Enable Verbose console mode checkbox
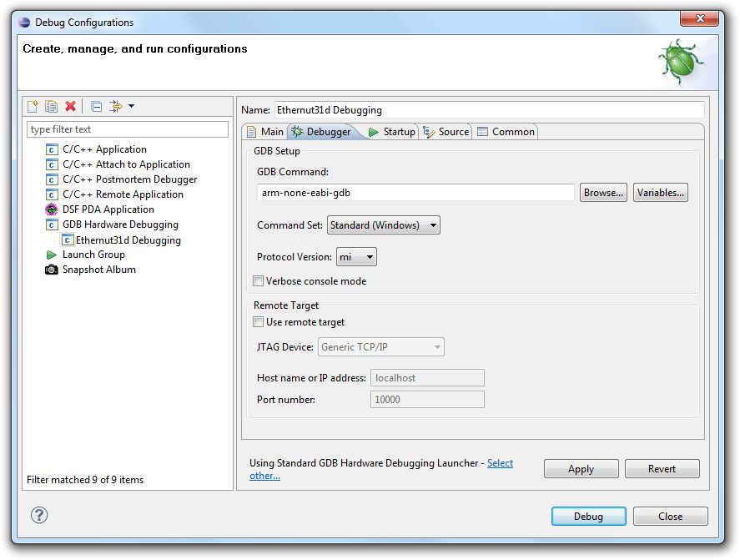Viewport: 740px width, 560px height. [x=259, y=281]
